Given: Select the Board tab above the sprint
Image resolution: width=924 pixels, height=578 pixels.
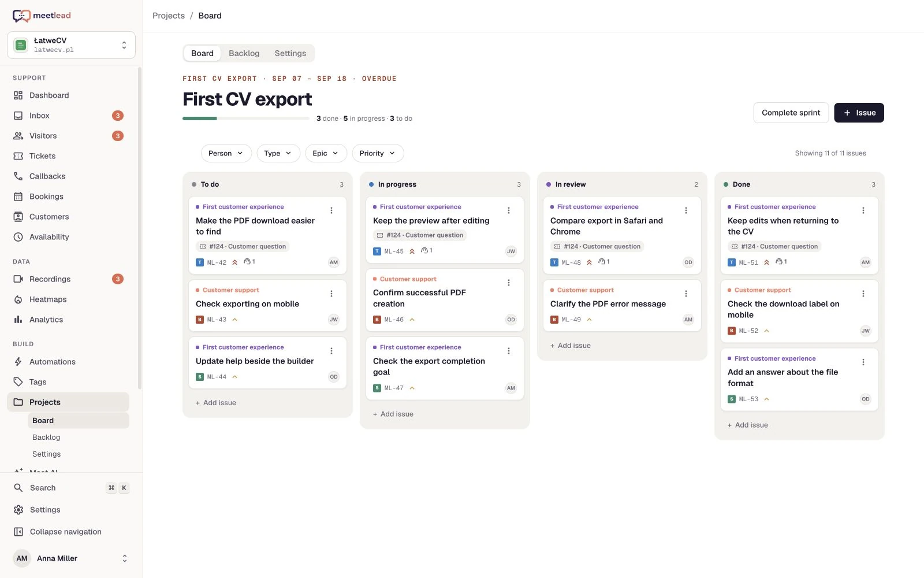Looking at the screenshot, I should pyautogui.click(x=202, y=53).
